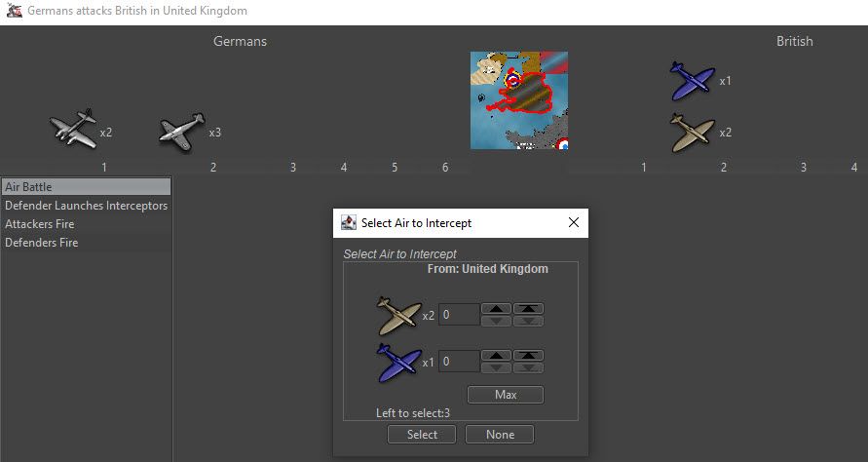Decrease tan fighter count by one

pos(496,321)
